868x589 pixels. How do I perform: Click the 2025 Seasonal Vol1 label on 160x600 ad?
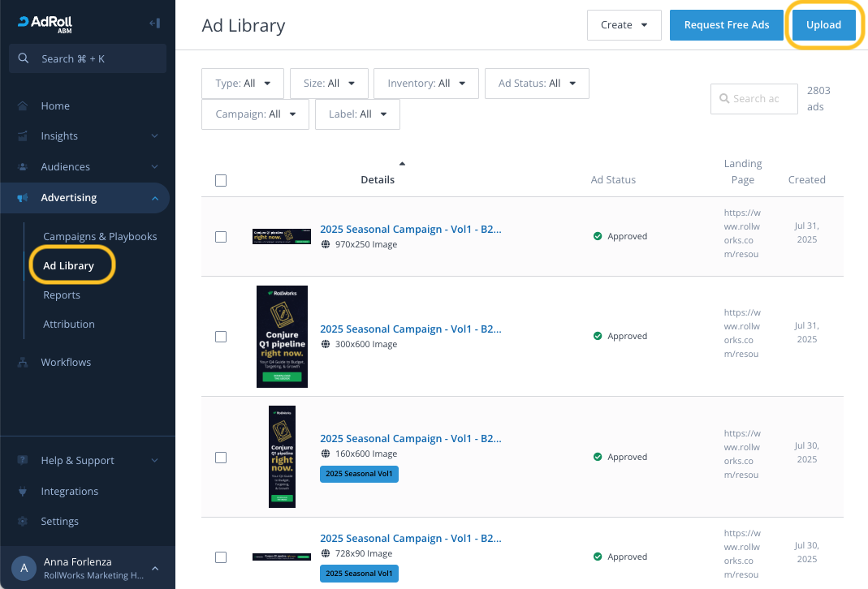(x=359, y=474)
